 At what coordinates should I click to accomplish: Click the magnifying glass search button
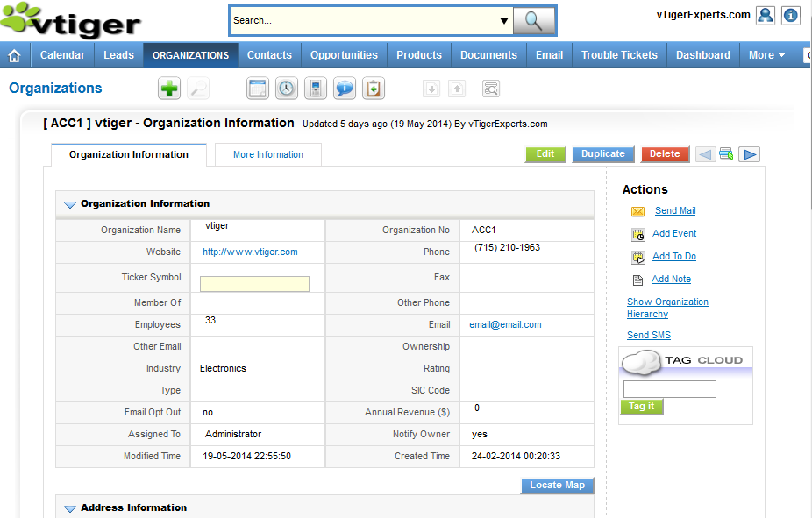pyautogui.click(x=534, y=21)
